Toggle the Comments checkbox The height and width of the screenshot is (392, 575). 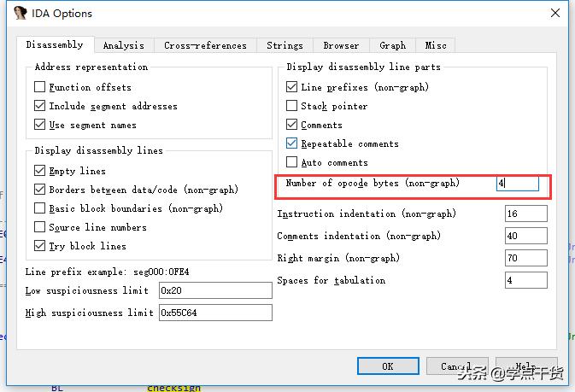(291, 125)
